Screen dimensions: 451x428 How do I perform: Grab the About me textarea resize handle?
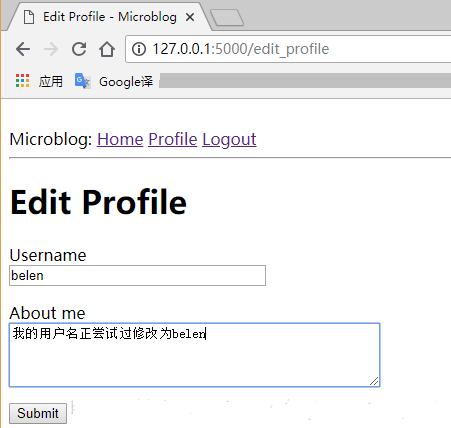click(374, 381)
